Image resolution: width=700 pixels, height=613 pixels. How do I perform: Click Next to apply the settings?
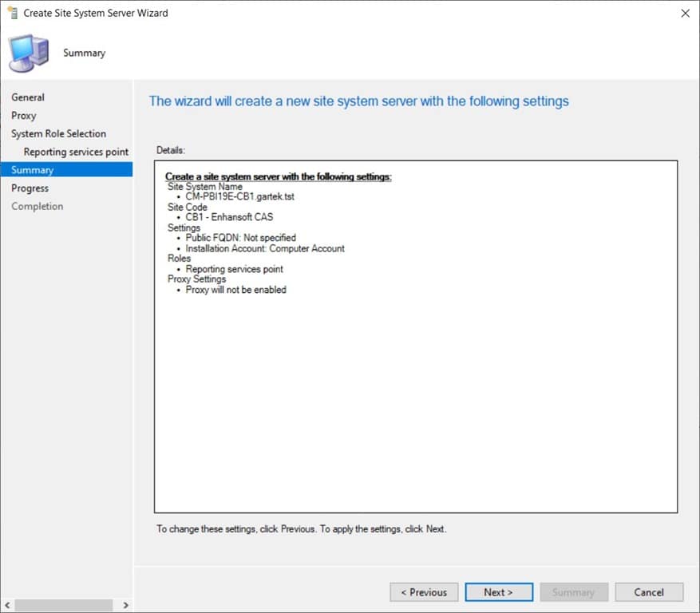pyautogui.click(x=499, y=592)
